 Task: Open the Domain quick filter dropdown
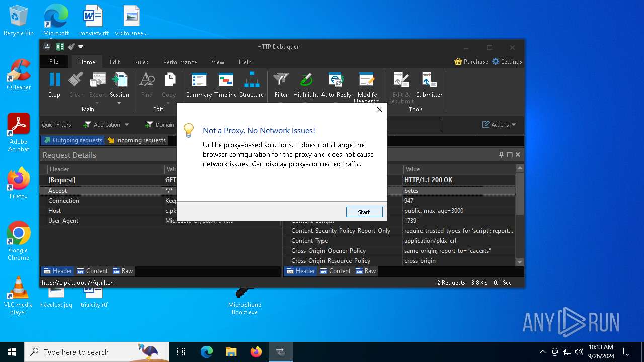[x=159, y=125]
